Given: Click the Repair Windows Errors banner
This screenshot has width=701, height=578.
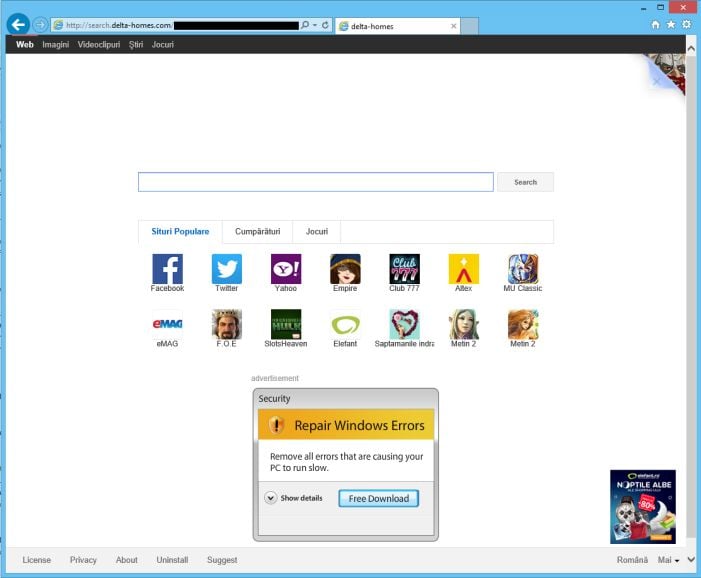Looking at the screenshot, I should (346, 425).
